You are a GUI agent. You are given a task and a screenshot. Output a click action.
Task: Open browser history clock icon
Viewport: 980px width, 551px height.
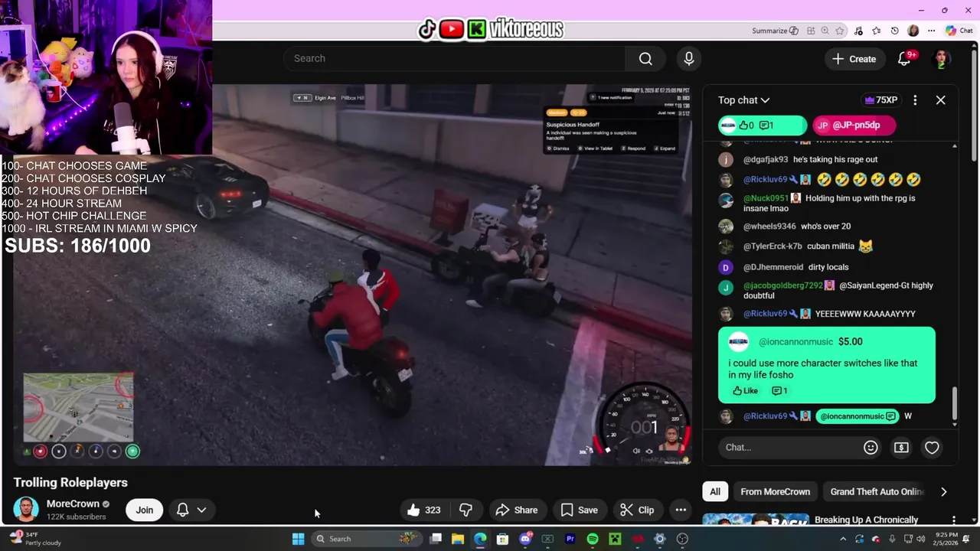895,31
